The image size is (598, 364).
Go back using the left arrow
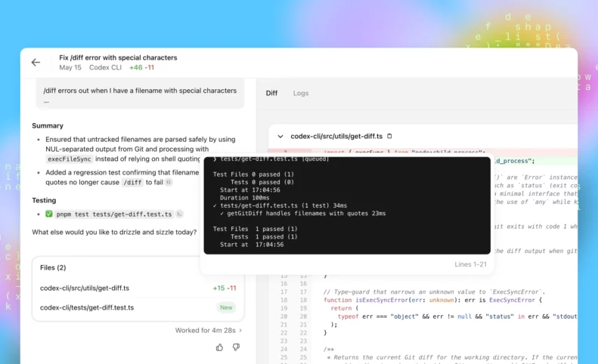coord(36,62)
